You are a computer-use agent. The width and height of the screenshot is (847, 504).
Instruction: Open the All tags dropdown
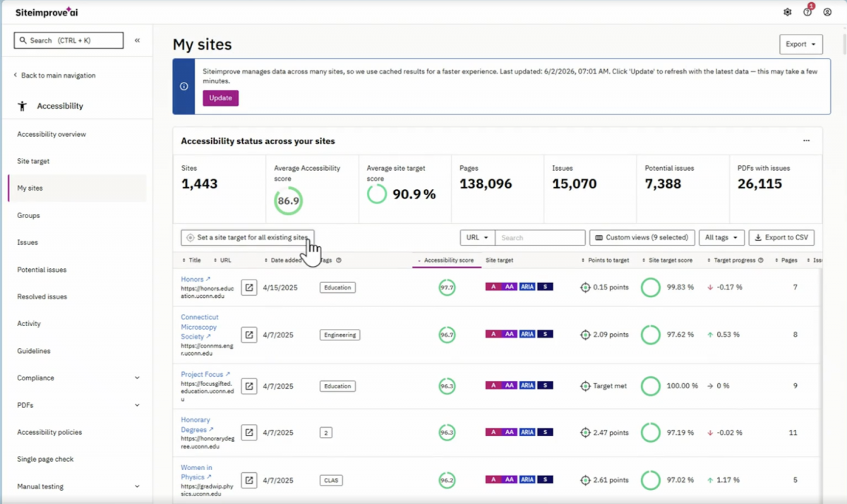tap(721, 238)
